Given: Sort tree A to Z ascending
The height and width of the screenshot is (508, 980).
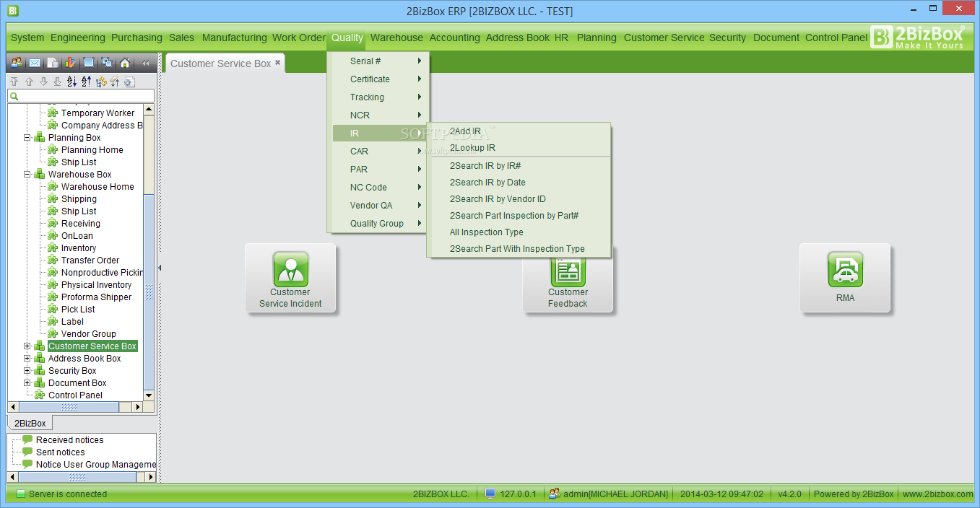Looking at the screenshot, I should [71, 82].
